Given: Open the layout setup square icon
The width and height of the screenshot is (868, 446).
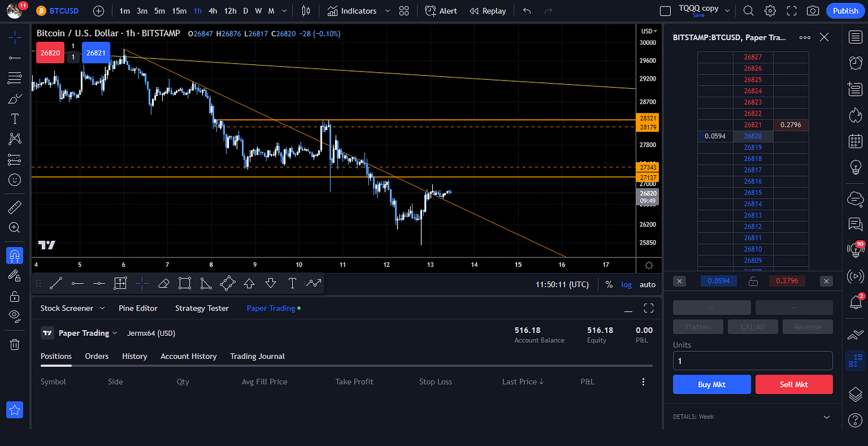Looking at the screenshot, I should (665, 11).
